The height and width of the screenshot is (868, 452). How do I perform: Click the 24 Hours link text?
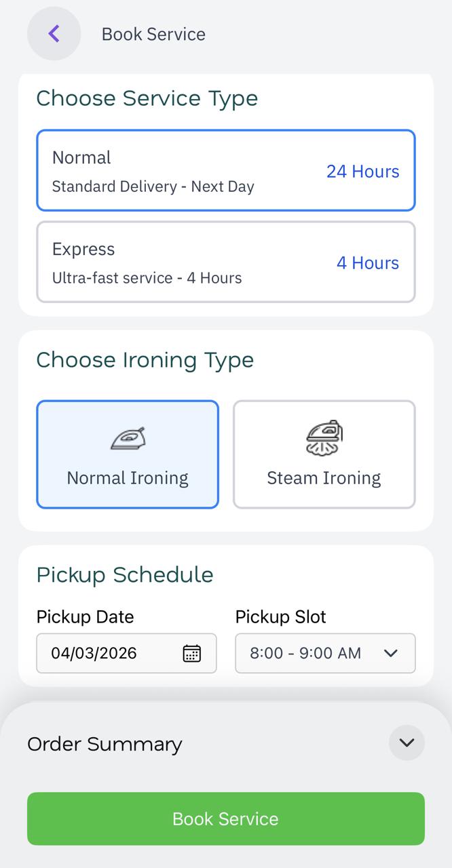(x=363, y=172)
